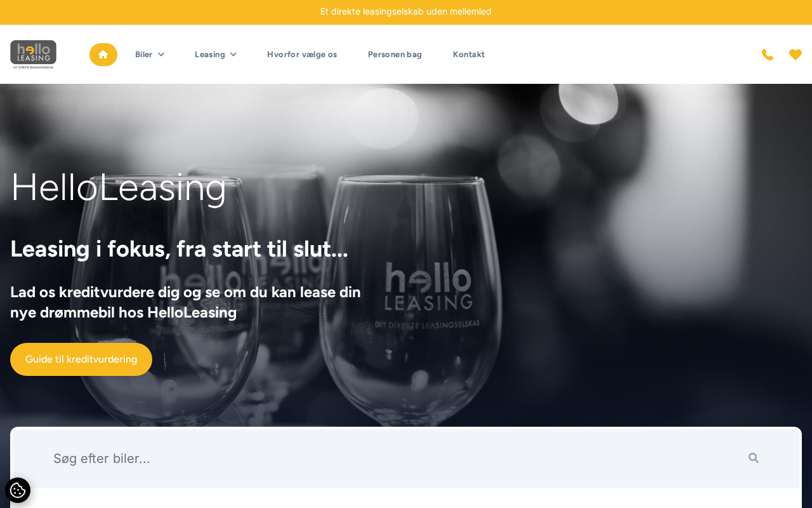Click the HelloLeasing logo in the header

[x=33, y=55]
